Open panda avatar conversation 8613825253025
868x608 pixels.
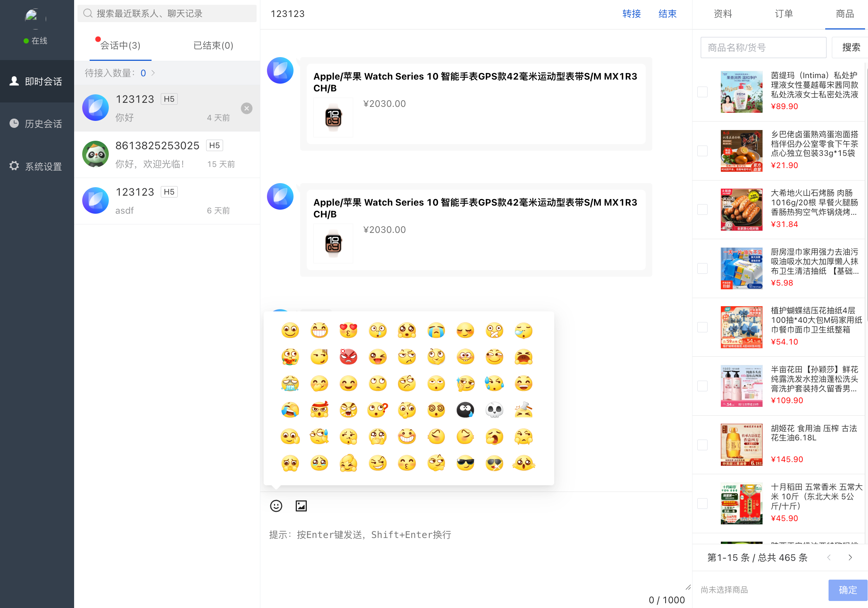coord(167,154)
